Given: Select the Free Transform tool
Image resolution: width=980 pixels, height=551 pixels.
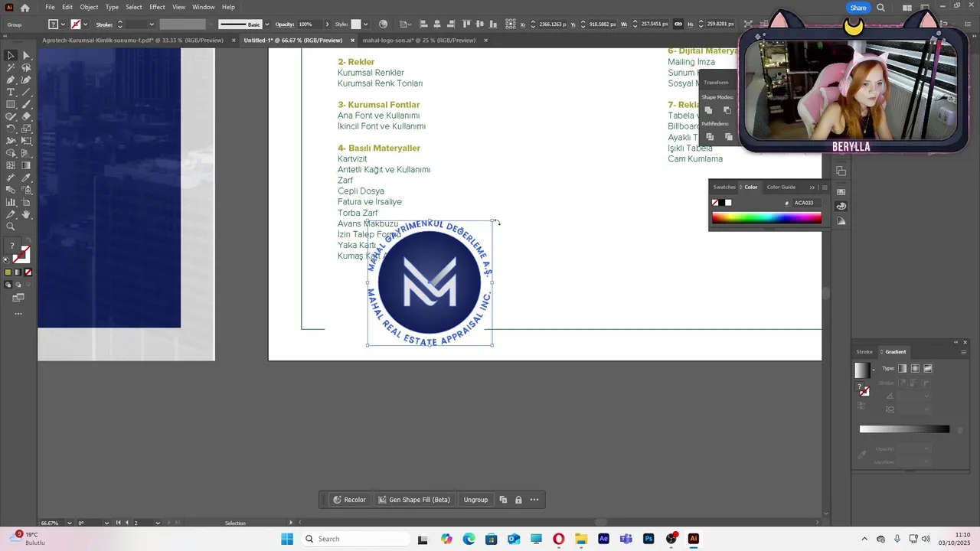Looking at the screenshot, I should [26, 141].
